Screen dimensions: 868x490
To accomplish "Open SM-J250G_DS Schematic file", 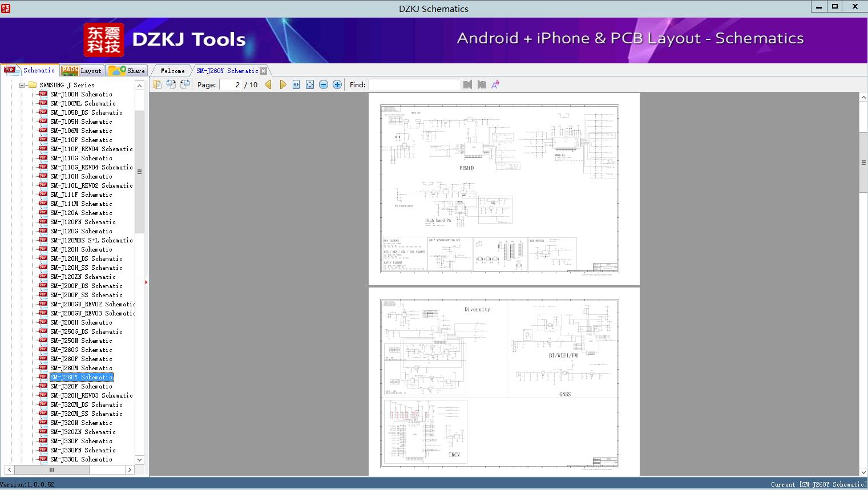I will (x=86, y=331).
